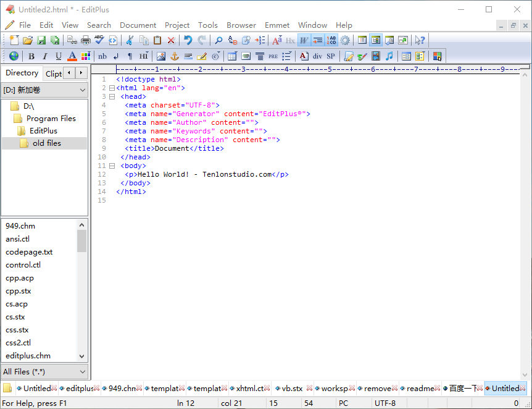Image resolution: width=532 pixels, height=409 pixels.
Task: Insert an anchor with anchor icon
Action: coord(175,56)
